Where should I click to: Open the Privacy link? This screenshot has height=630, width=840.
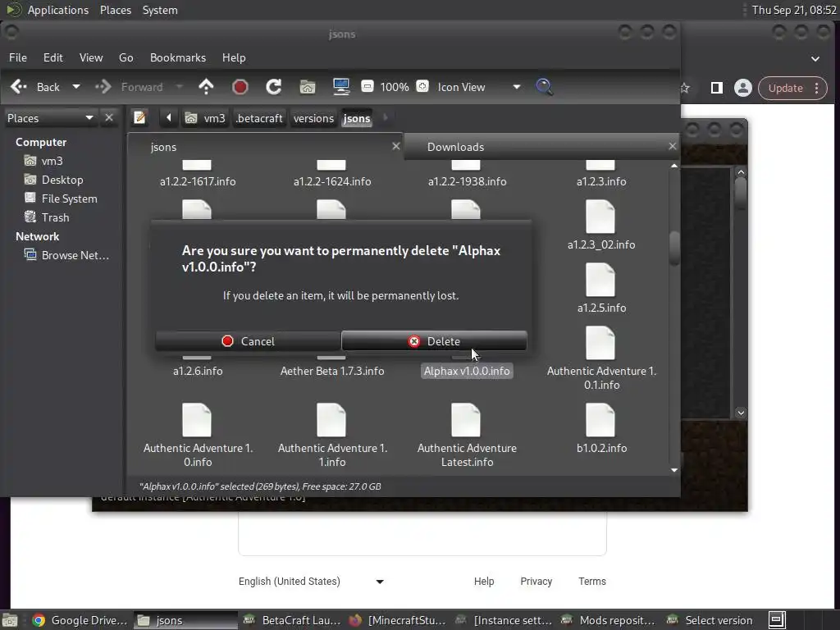pyautogui.click(x=536, y=582)
